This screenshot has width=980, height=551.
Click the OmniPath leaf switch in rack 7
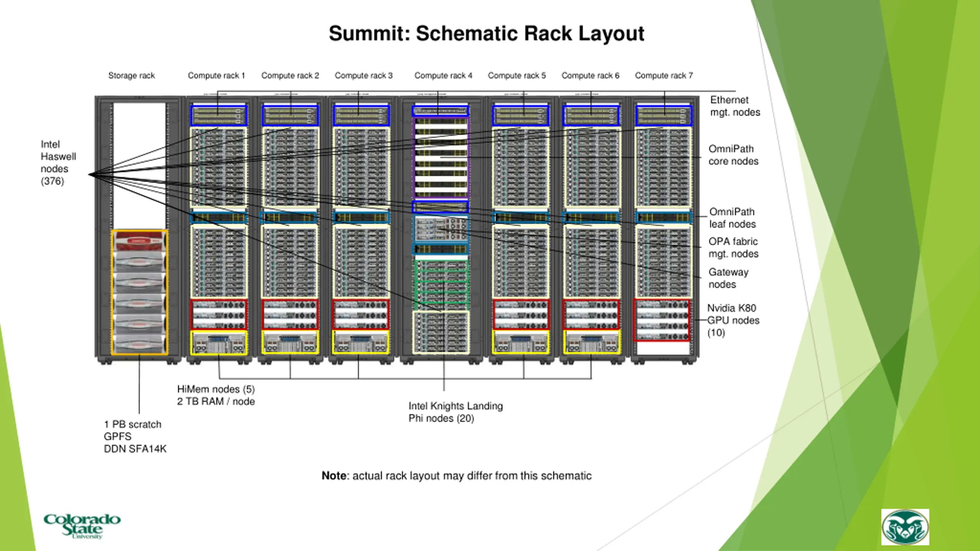(x=663, y=218)
